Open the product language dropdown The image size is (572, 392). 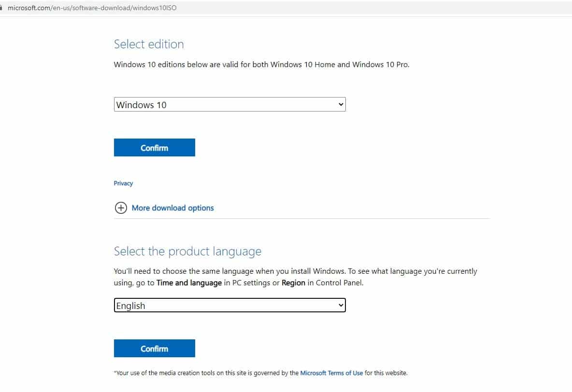tap(229, 305)
